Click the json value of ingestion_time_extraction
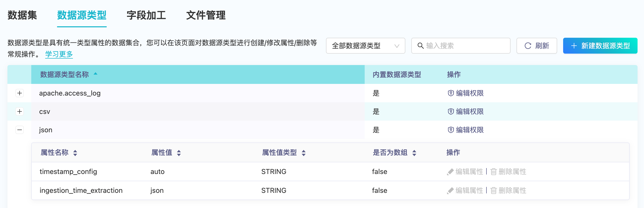Image resolution: width=644 pixels, height=208 pixels. click(157, 191)
